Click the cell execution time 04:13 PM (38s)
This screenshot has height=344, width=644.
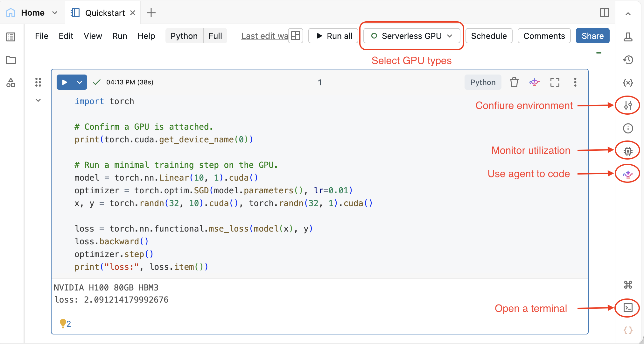130,82
